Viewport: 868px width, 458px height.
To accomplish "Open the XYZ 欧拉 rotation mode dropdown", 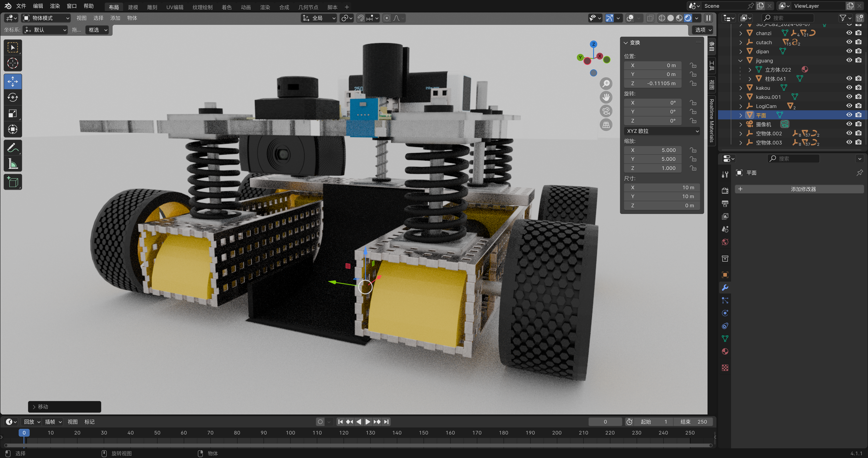I will pos(662,131).
